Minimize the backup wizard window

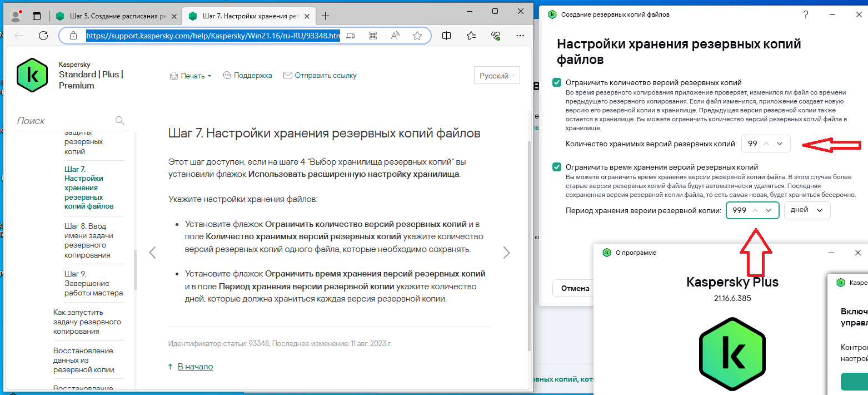832,14
